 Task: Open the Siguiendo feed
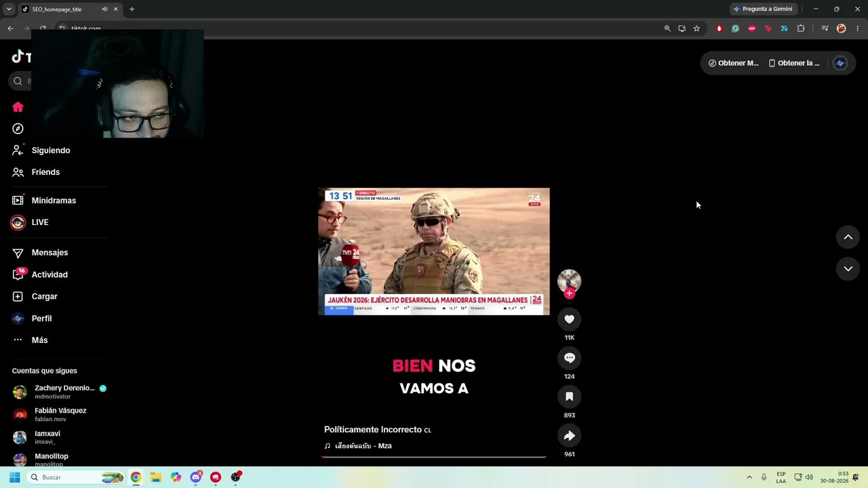click(x=41, y=150)
